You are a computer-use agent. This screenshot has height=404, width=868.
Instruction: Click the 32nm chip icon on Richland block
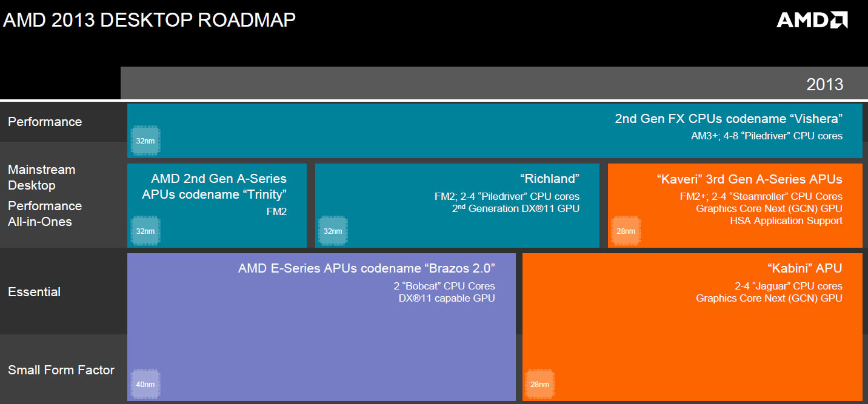pos(333,231)
